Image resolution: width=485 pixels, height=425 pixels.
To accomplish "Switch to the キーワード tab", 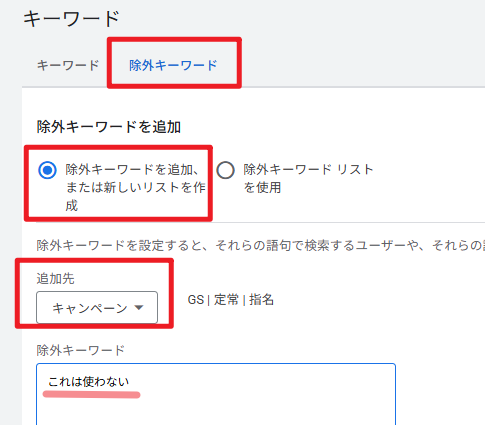I will [68, 65].
